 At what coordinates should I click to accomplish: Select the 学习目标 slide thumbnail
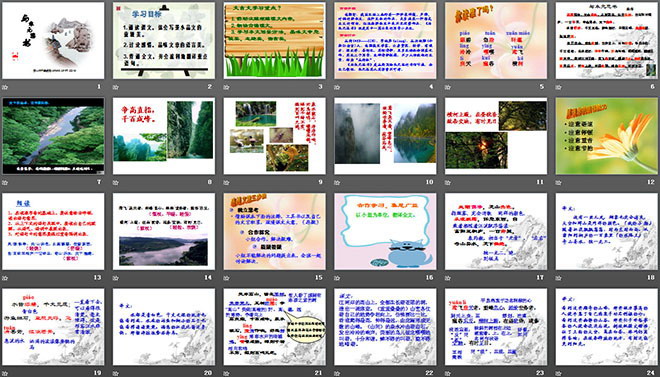click(x=164, y=40)
